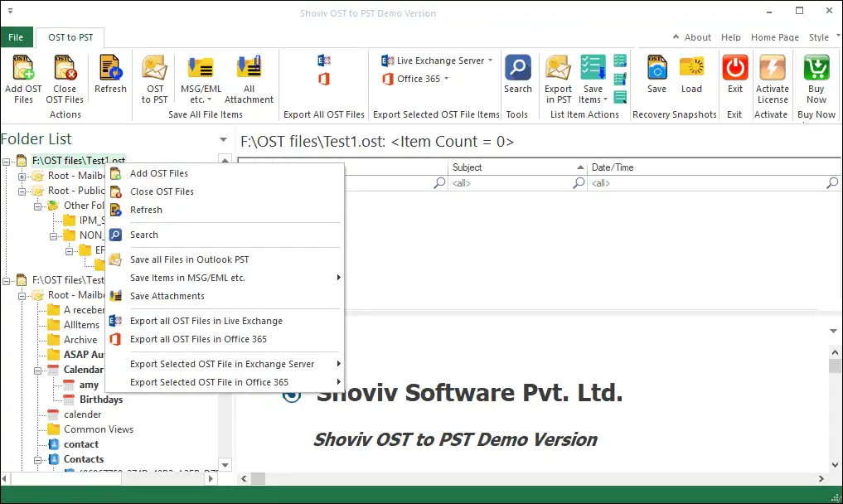Select the Birthdays calendar folder
The height and width of the screenshot is (504, 843).
click(x=100, y=400)
